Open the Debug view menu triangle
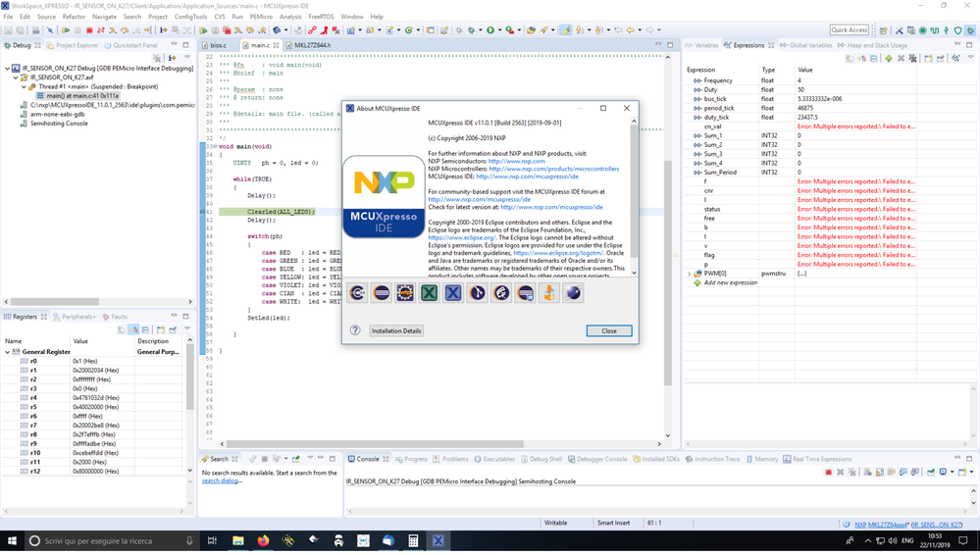This screenshot has height=555, width=980. (x=186, y=58)
